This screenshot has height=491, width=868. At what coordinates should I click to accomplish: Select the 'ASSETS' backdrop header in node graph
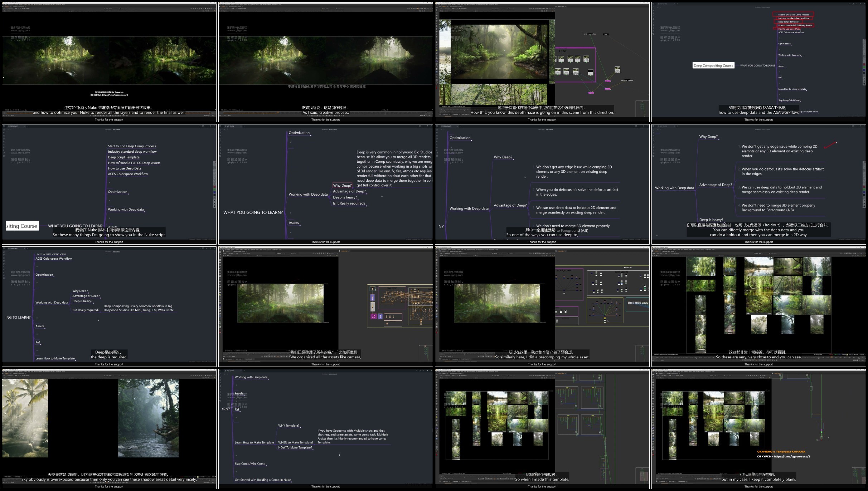(628, 267)
